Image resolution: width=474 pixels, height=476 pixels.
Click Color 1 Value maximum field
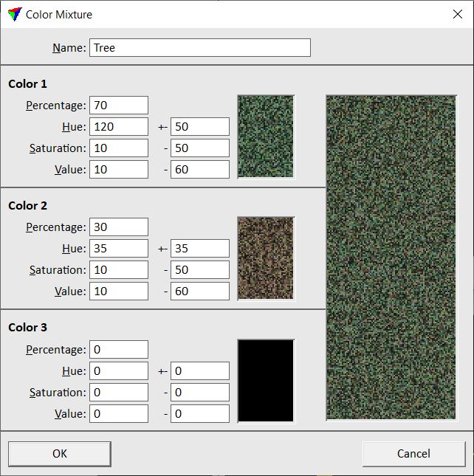tap(200, 170)
